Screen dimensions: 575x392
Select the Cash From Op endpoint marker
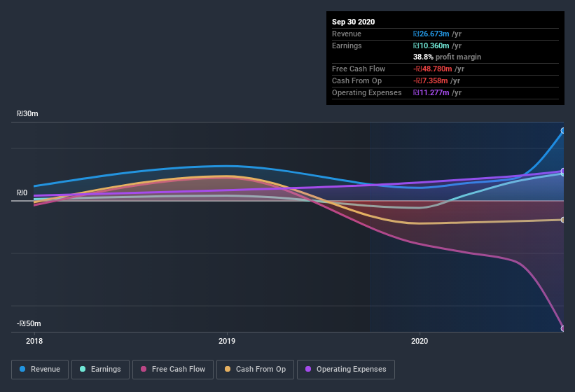(x=563, y=220)
